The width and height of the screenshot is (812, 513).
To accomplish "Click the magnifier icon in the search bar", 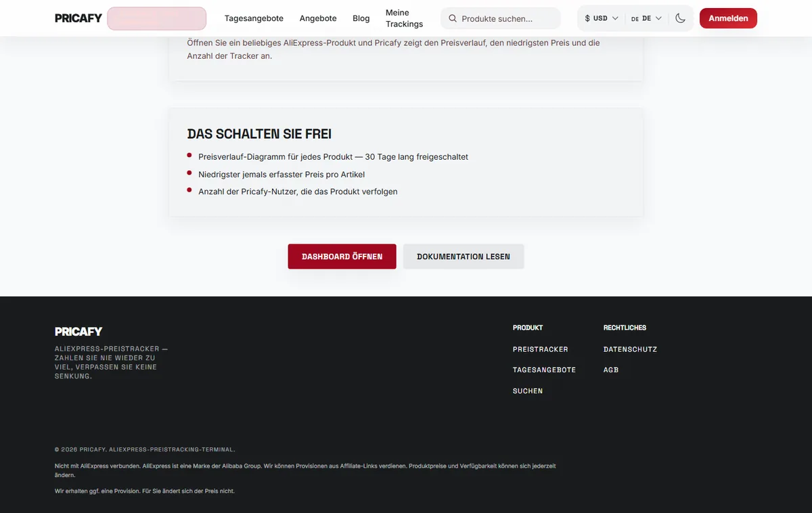I will [x=453, y=19].
